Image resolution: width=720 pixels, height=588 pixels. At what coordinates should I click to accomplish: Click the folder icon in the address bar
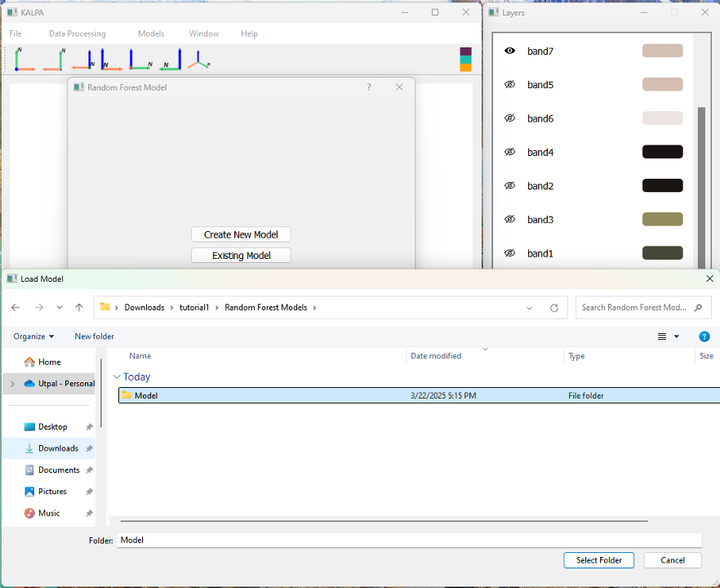[105, 307]
